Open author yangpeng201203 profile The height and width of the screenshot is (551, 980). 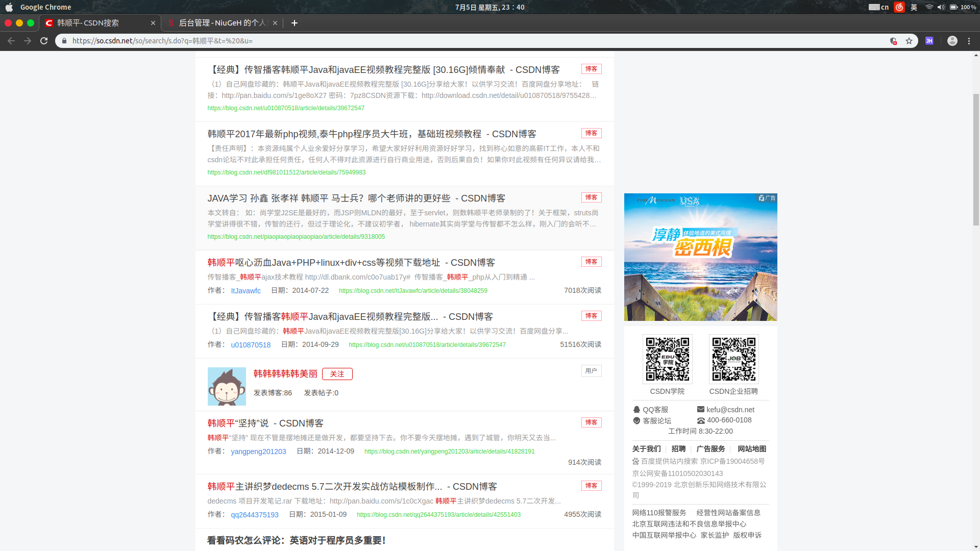[x=258, y=452]
